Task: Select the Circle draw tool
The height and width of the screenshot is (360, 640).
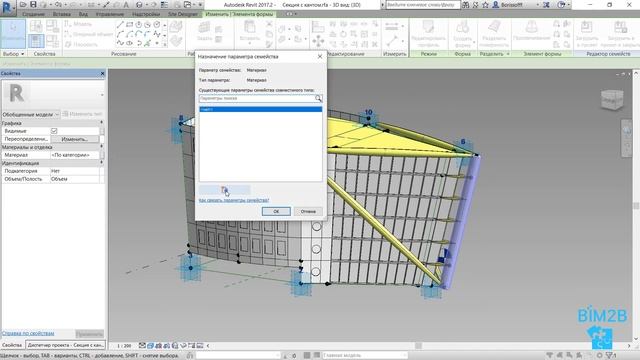Action: (x=157, y=25)
